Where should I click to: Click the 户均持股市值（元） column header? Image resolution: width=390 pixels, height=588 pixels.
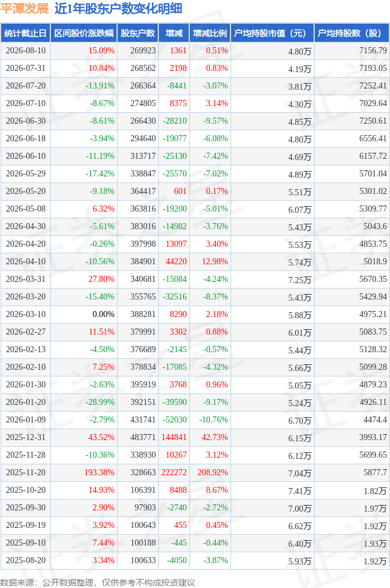(x=272, y=33)
